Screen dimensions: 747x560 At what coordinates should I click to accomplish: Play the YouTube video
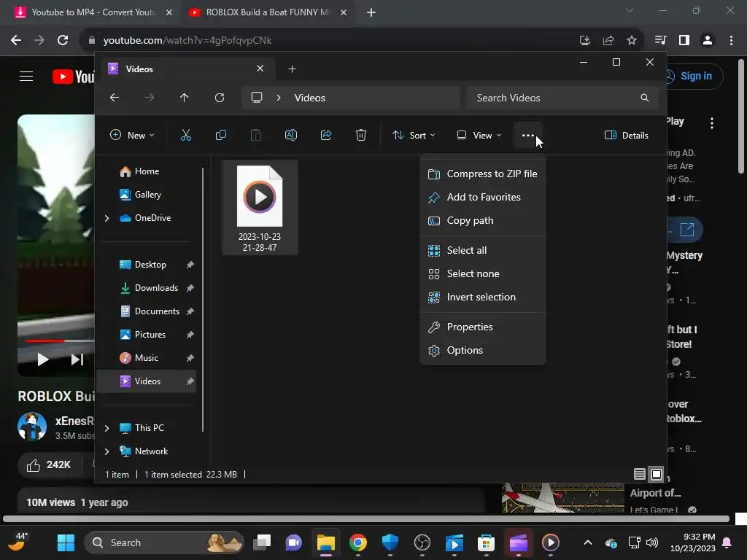[x=43, y=359]
